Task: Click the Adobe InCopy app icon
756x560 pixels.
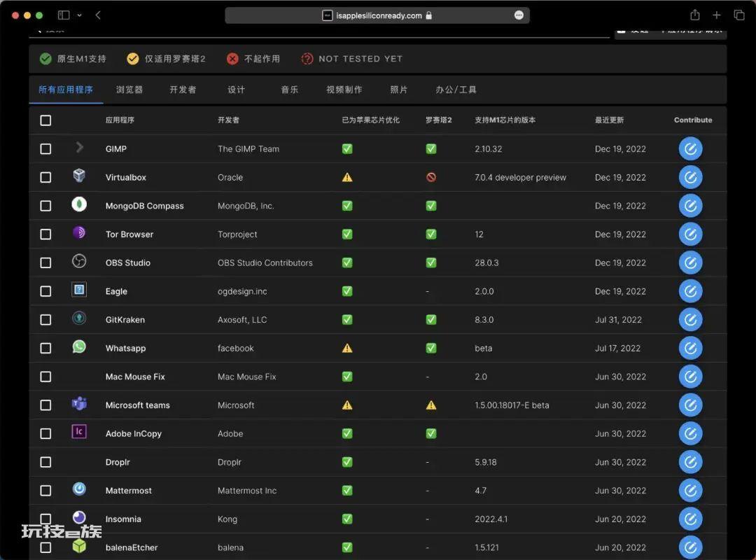Action: [x=79, y=431]
